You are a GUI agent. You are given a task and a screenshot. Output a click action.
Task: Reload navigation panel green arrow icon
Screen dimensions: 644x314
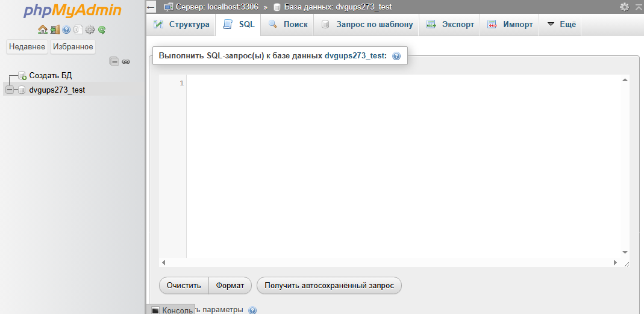(x=102, y=29)
